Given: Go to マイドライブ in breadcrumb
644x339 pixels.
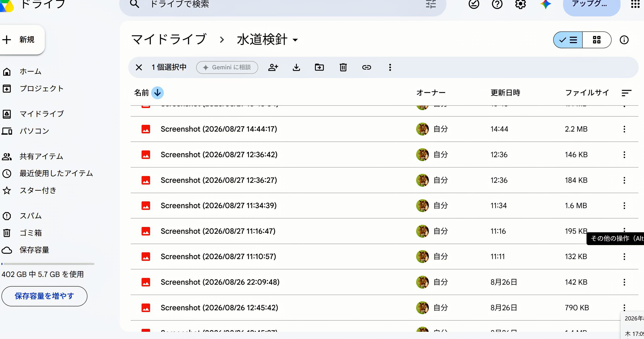Looking at the screenshot, I should pos(169,40).
